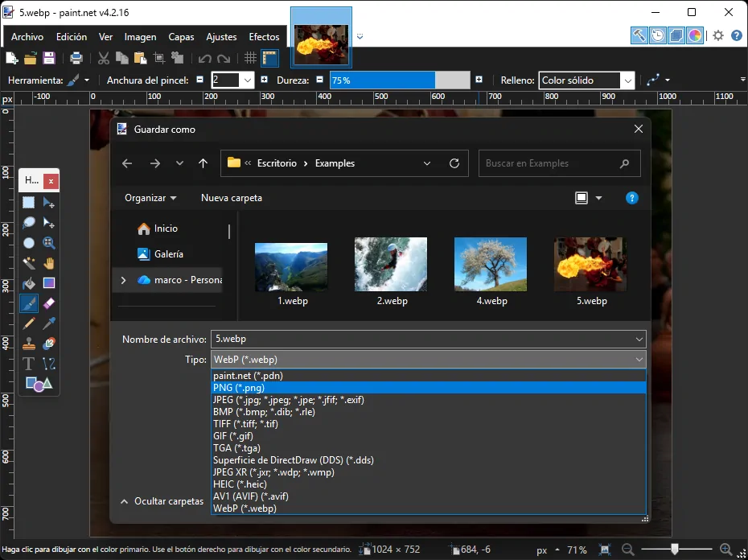Select the Shapes tool
The image size is (748, 560).
39,385
